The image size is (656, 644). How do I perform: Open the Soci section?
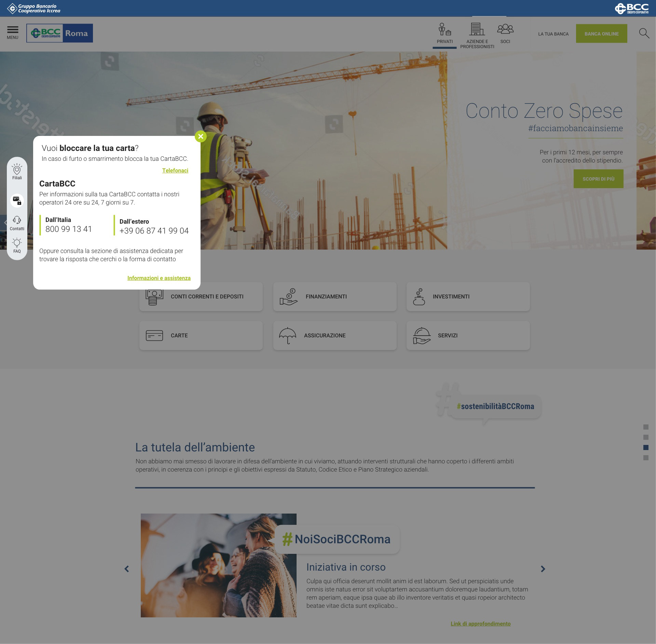click(x=505, y=33)
